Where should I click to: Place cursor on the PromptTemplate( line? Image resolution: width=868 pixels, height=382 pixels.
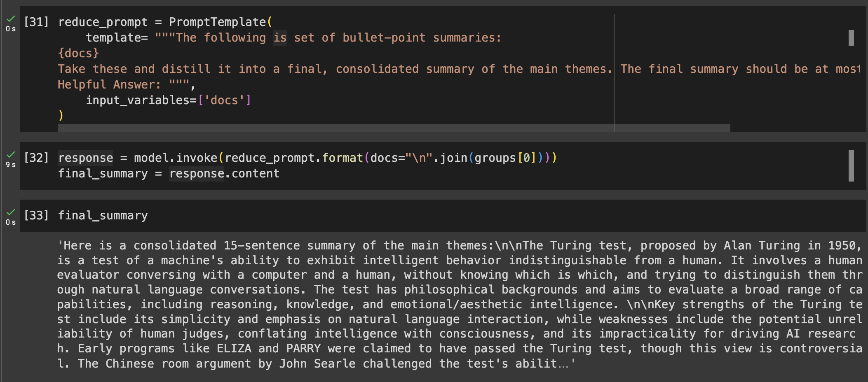(165, 22)
